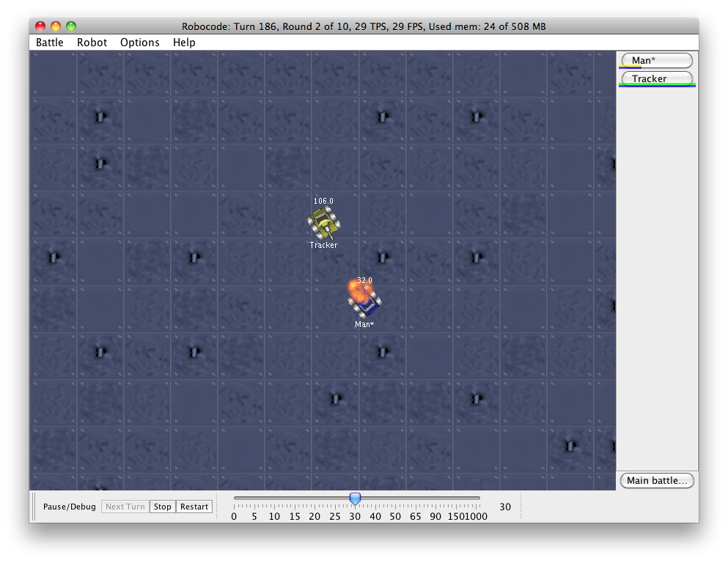The width and height of the screenshot is (728, 563).
Task: Toggle the Pause/Debug button
Action: tap(69, 507)
